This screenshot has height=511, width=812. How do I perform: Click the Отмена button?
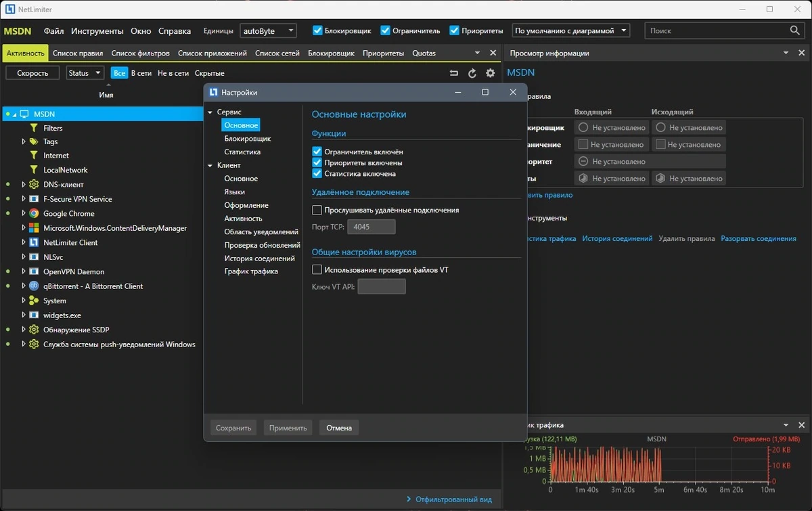pyautogui.click(x=339, y=428)
